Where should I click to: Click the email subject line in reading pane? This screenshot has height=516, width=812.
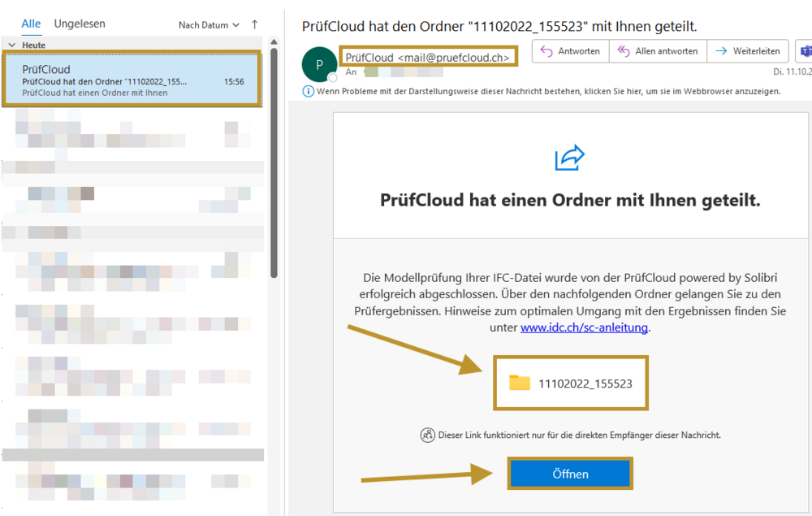coord(499,27)
